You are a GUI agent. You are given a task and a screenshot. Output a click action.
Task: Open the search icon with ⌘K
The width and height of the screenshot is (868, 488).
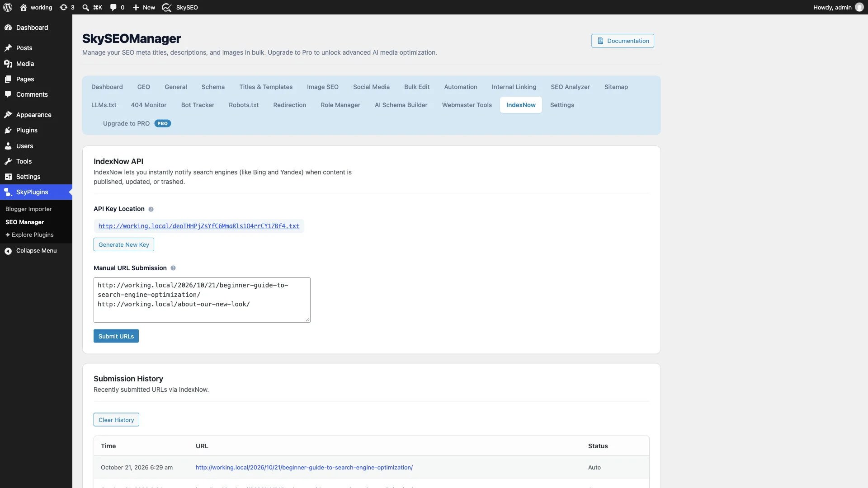[85, 7]
